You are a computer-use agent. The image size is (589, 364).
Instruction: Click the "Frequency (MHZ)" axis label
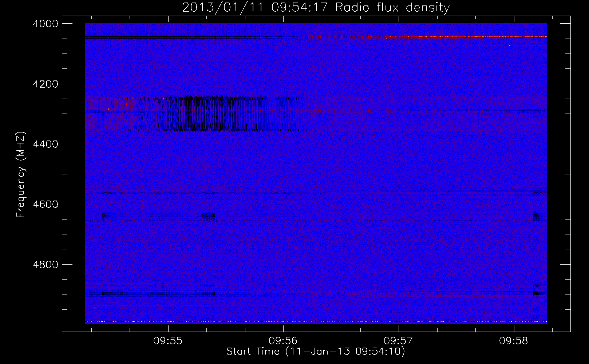21,175
